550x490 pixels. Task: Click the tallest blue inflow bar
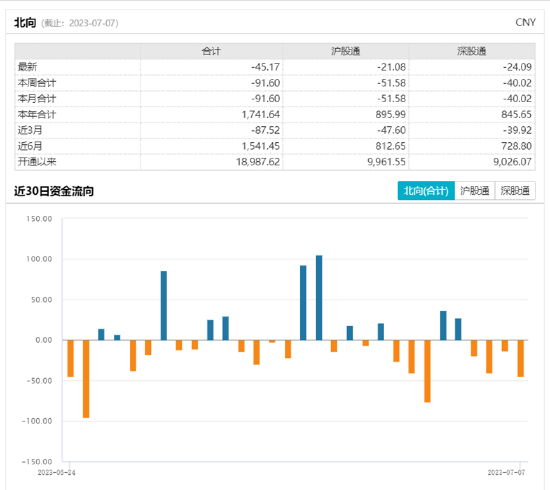coord(319,298)
